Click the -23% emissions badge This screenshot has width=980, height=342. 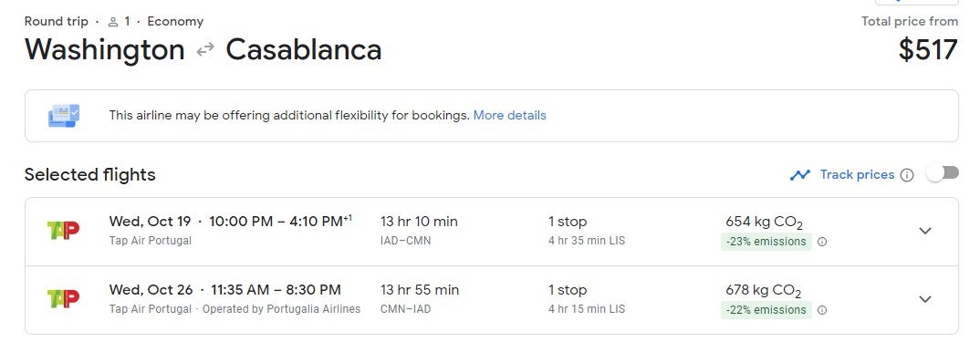(x=766, y=242)
